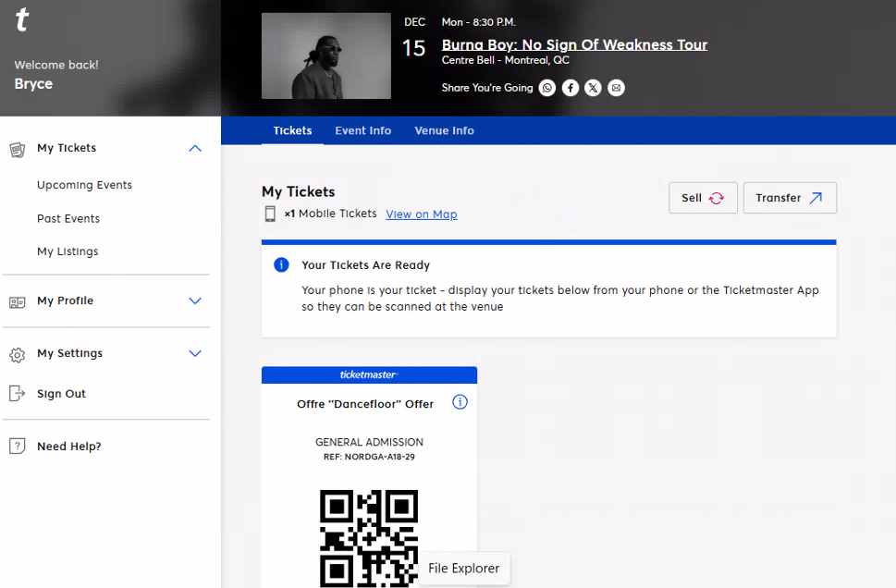Click the Need Help question mark icon

[x=18, y=446]
